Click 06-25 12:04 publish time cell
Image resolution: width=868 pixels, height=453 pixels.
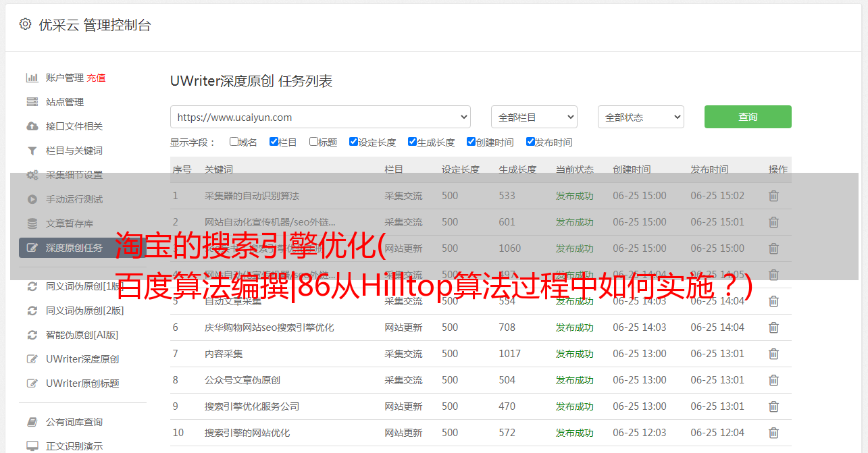pos(717,433)
